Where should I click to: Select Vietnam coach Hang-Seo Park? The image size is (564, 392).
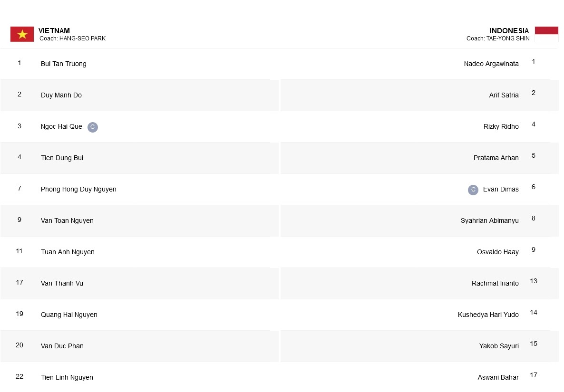click(72, 38)
